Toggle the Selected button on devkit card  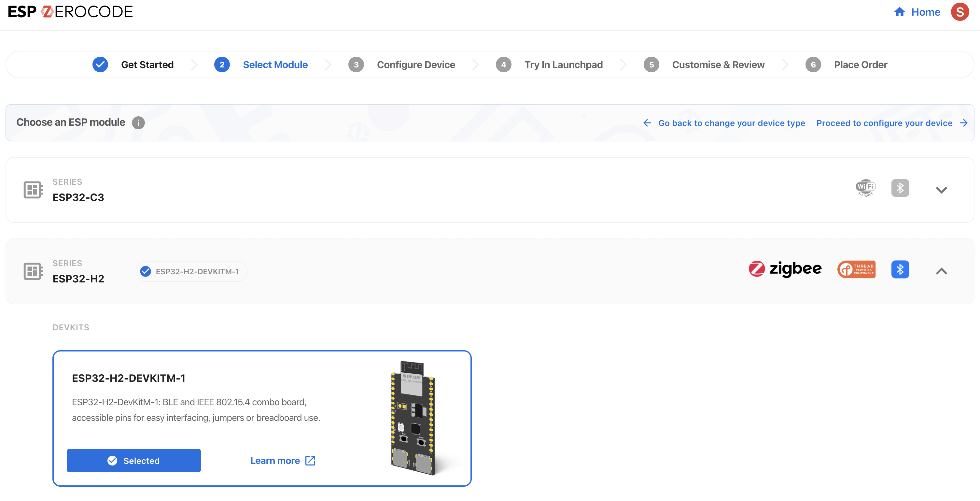click(133, 460)
